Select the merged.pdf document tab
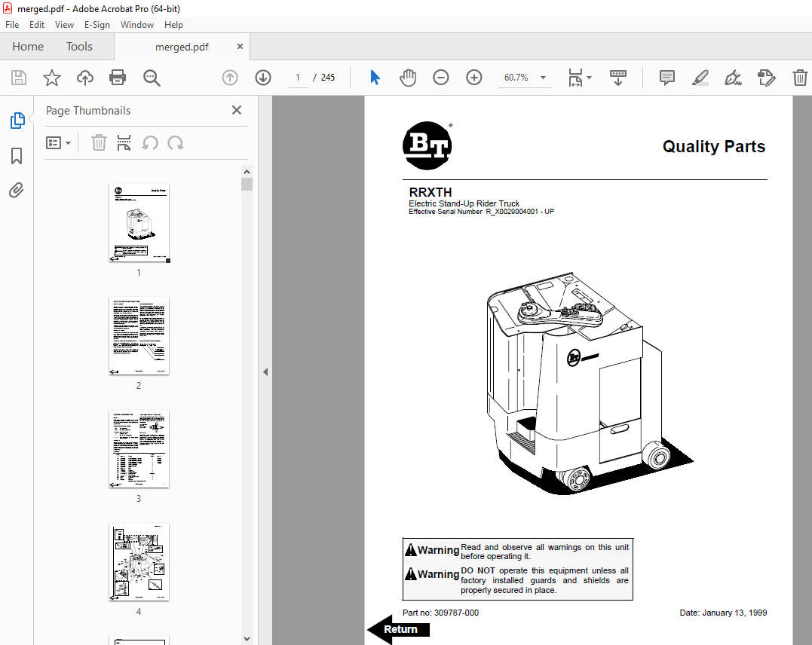Screen dimensions: 812x645 (x=182, y=47)
